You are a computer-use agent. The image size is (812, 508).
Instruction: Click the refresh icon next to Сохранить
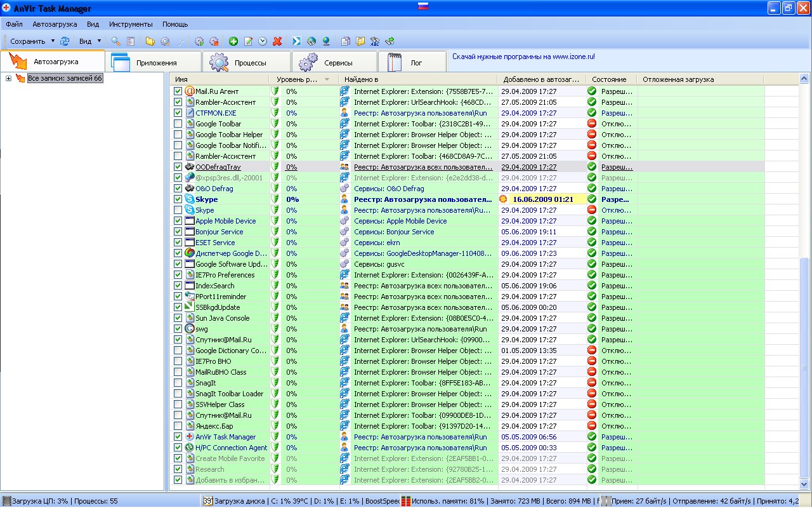tap(65, 41)
